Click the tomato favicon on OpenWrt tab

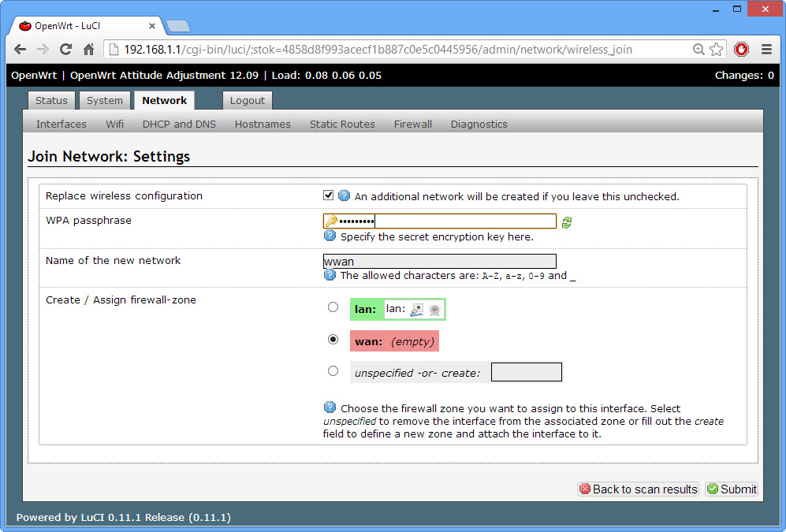[24, 25]
